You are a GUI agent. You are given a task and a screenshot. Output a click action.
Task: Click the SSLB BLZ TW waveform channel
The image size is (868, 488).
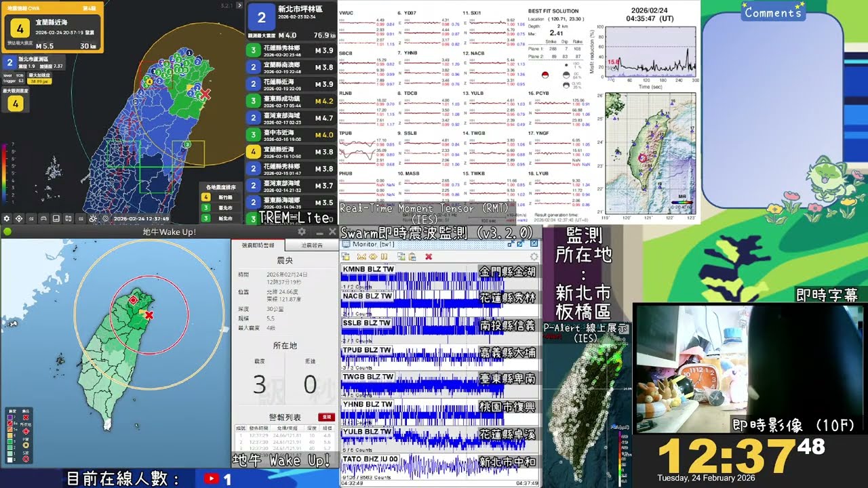(x=439, y=331)
